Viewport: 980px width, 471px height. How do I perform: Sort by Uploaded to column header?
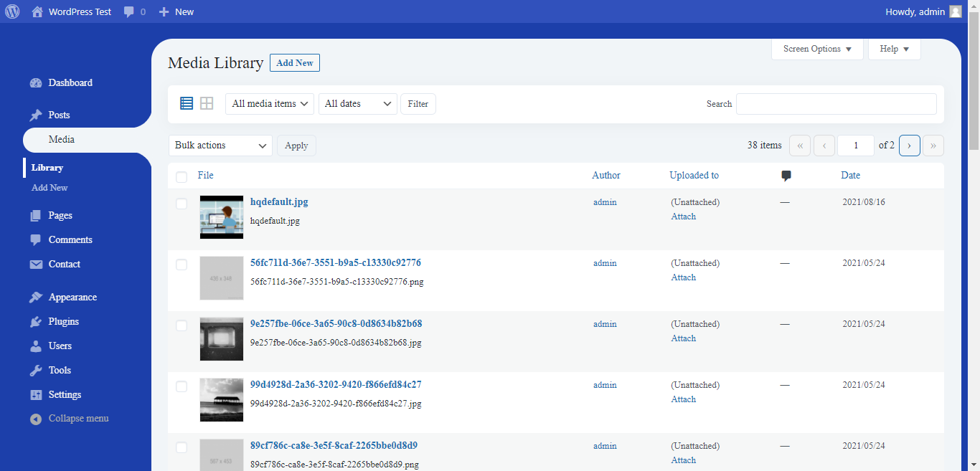[x=694, y=176]
